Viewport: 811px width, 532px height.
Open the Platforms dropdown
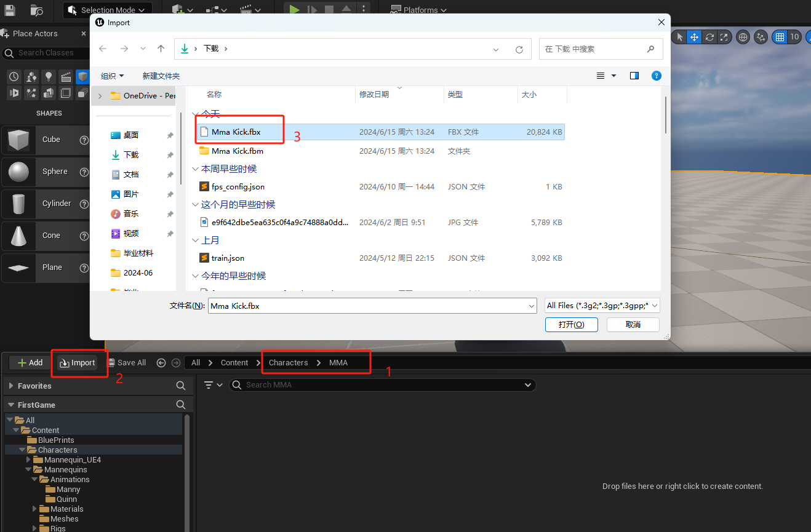[x=418, y=10]
